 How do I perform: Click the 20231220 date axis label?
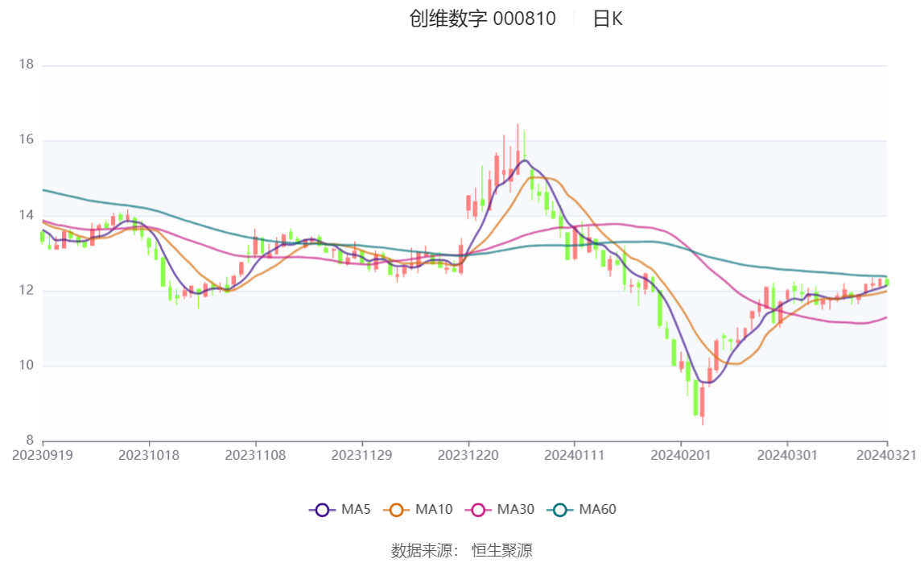(x=468, y=455)
